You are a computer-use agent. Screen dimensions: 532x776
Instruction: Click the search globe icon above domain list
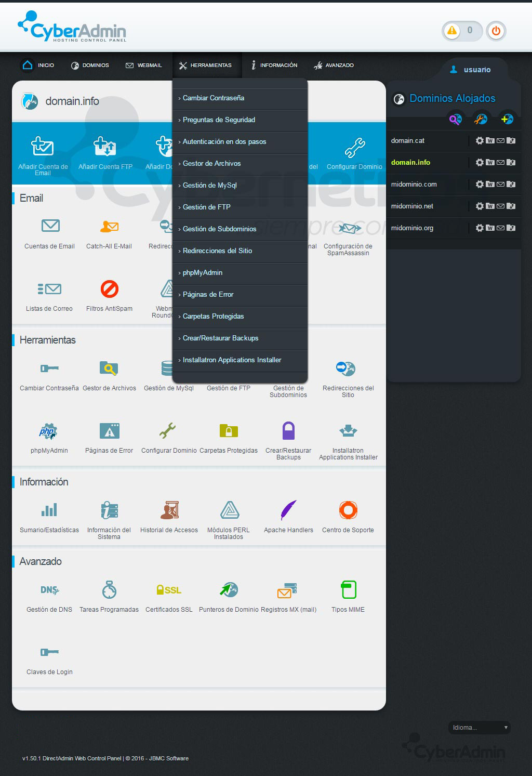(455, 119)
